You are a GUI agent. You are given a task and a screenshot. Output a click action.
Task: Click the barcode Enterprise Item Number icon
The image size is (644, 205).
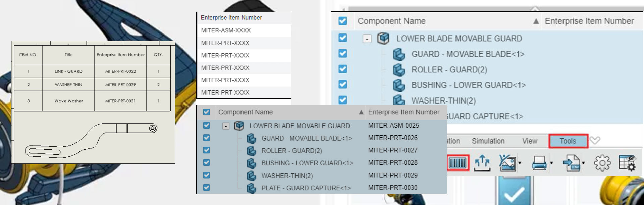point(458,163)
